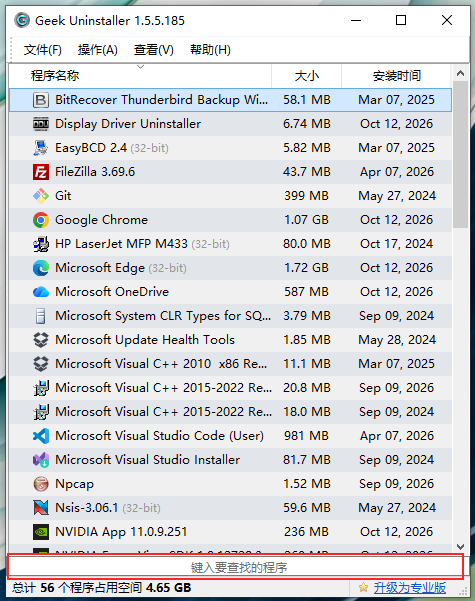This screenshot has height=601, width=475.
Task: Click the 981 MB size cell
Action: (306, 436)
